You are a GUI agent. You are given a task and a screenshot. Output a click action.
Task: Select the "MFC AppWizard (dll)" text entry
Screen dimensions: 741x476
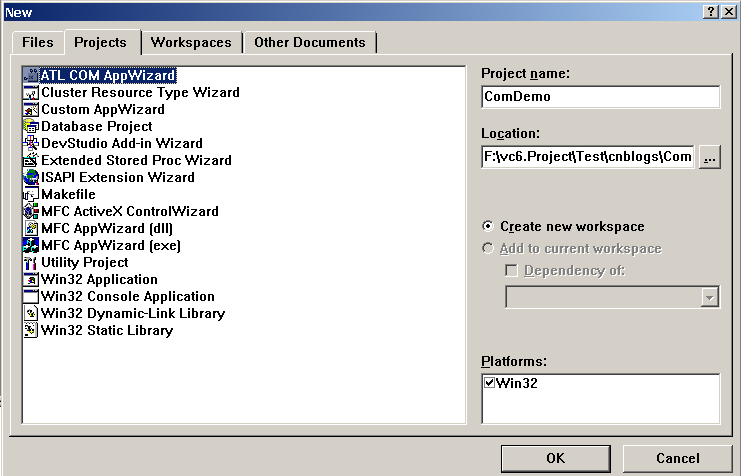107,228
